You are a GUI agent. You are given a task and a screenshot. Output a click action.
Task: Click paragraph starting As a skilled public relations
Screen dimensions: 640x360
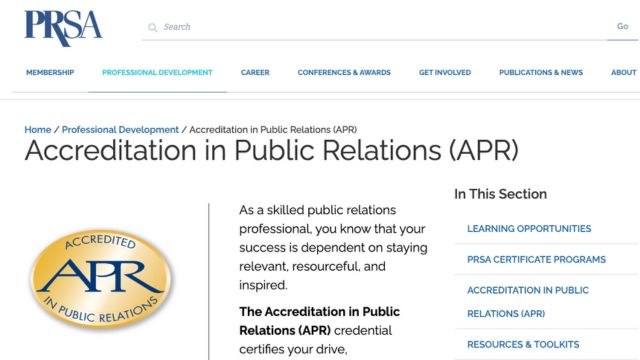click(x=333, y=247)
